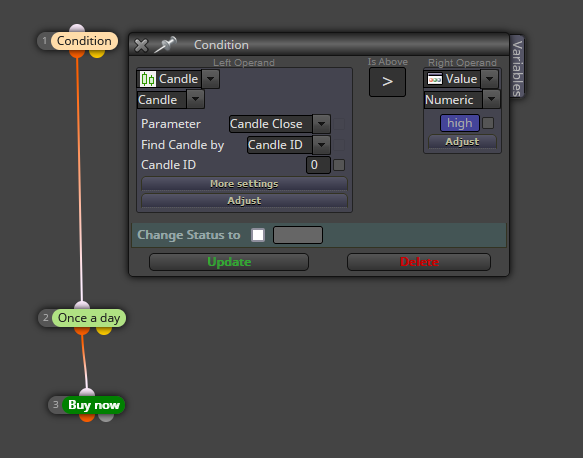Click the orange output connector under Once a day
The height and width of the screenshot is (458, 583).
(x=82, y=331)
